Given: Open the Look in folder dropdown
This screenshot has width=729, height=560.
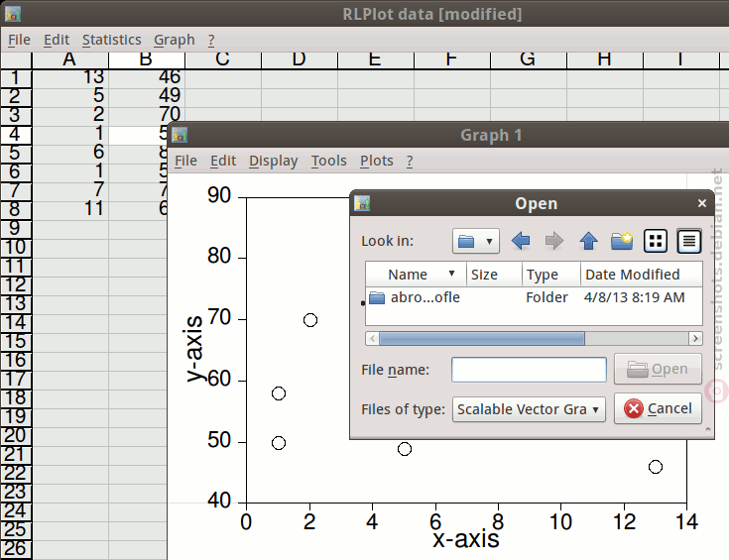Looking at the screenshot, I should pos(476,241).
